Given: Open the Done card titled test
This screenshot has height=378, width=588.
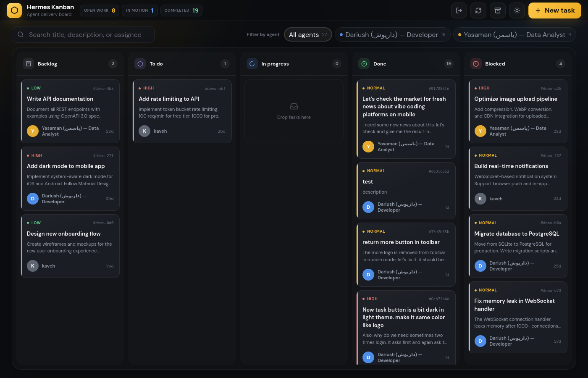Looking at the screenshot, I should 406,191.
